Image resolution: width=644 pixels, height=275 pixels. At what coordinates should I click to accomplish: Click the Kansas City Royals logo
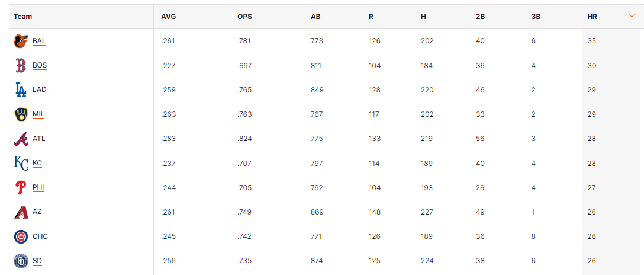[x=21, y=163]
